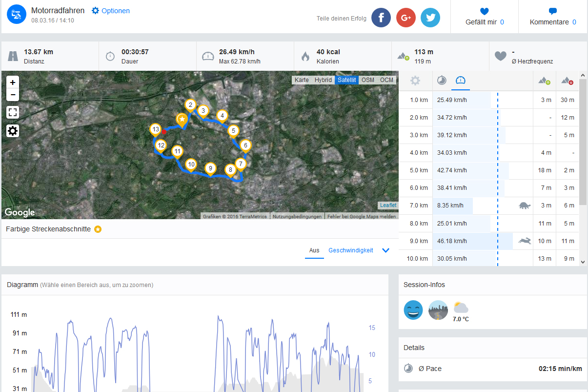Share activity via Google Plus icon
This screenshot has width=588, height=392.
[406, 18]
